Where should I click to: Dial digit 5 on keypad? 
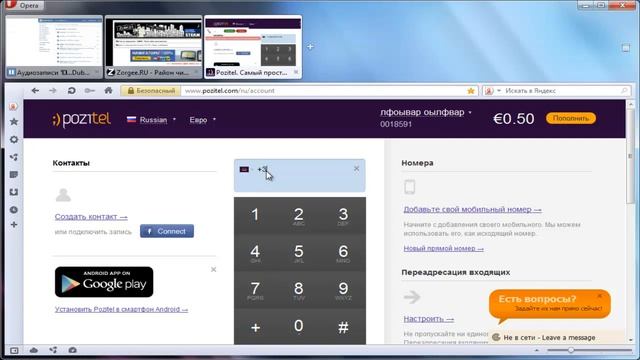[299, 253]
